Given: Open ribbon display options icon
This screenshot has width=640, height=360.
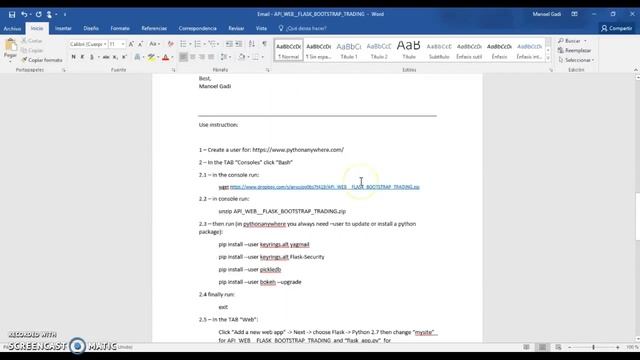Looking at the screenshot, I should 574,14.
